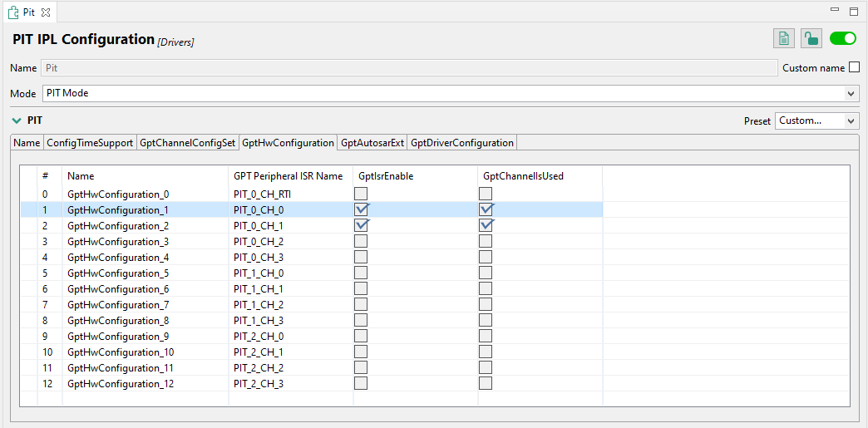
Task: Enable the Custom name checkbox
Action: 854,67
